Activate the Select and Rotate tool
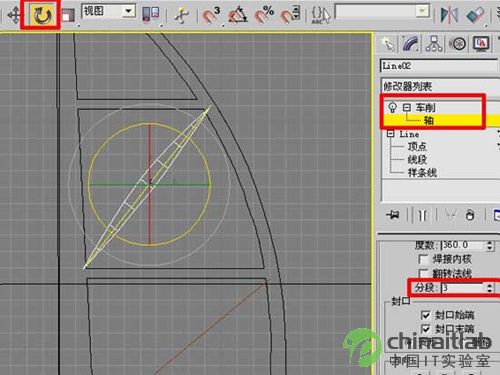 [42, 15]
